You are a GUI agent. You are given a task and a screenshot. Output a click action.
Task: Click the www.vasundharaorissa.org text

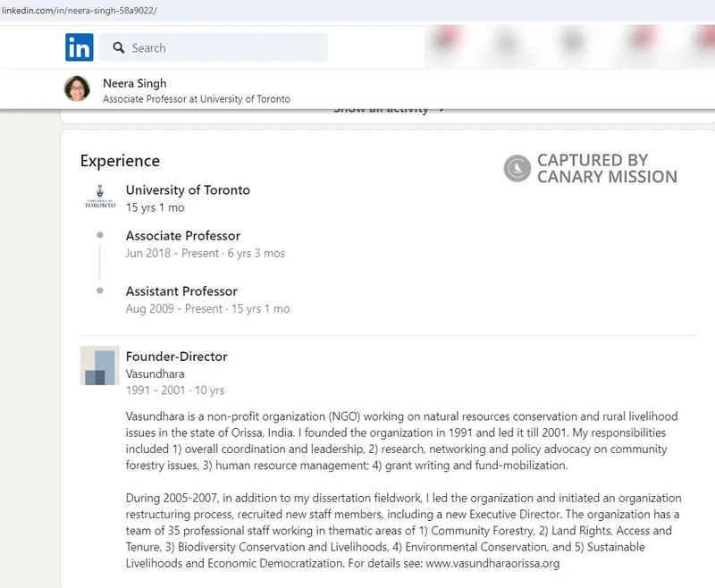pos(492,563)
